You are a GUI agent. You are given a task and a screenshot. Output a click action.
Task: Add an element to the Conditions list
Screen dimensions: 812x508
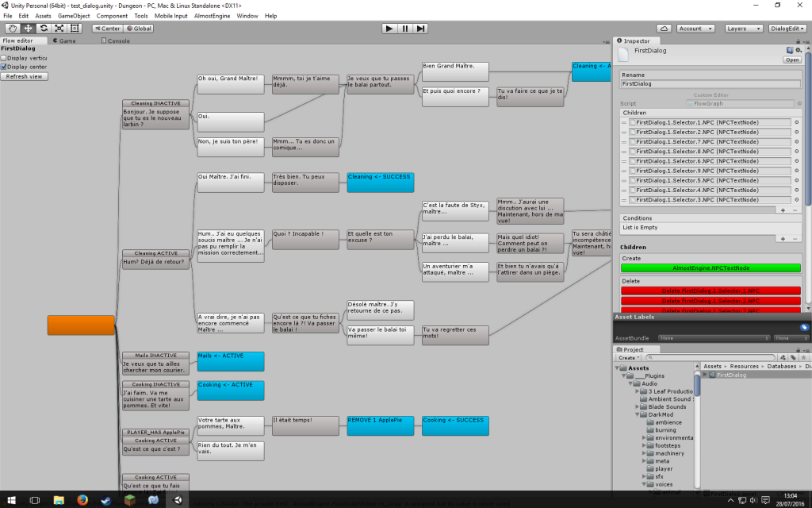pos(783,239)
